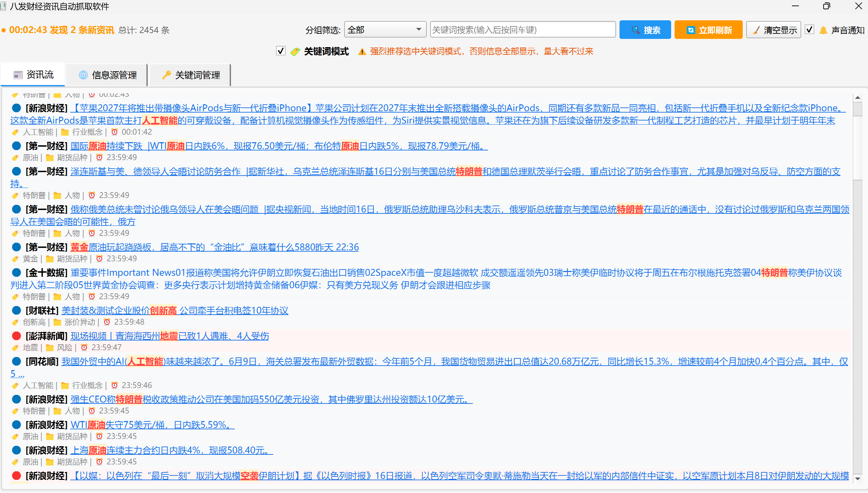The width and height of the screenshot is (868, 493).
Task: Click the clock icon before 23:59:48
Action: click(x=107, y=322)
